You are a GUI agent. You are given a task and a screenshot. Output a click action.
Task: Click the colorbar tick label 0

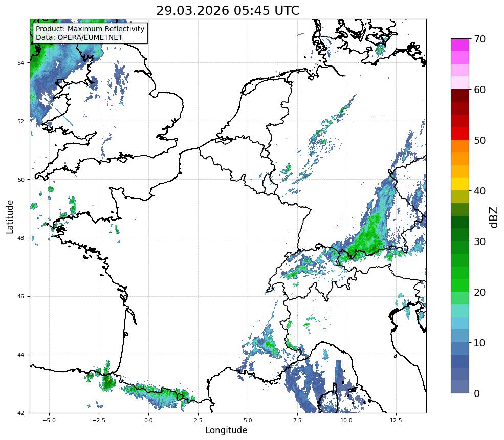(x=477, y=393)
